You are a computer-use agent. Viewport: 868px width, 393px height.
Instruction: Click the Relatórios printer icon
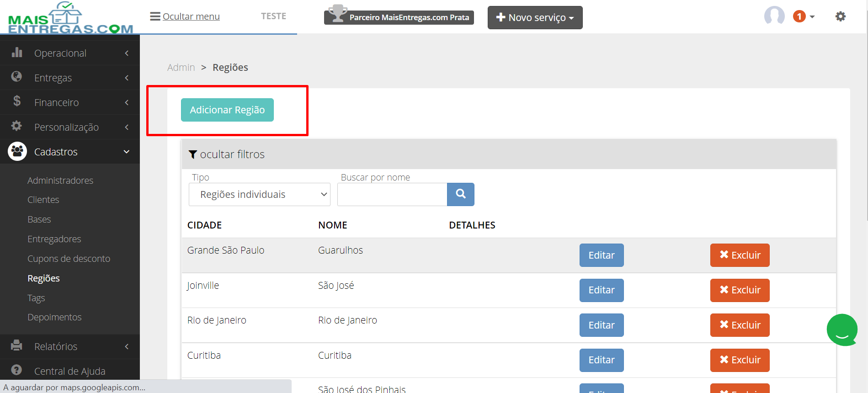pos(17,345)
